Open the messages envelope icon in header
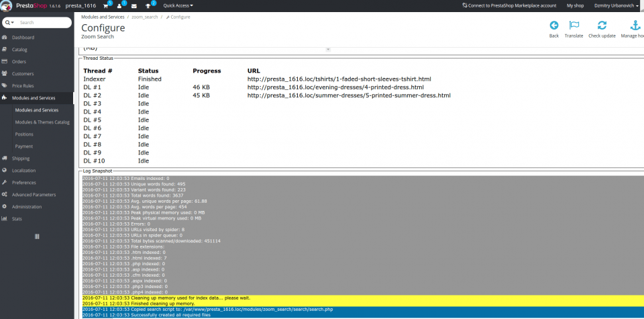This screenshot has width=644, height=319. click(134, 5)
